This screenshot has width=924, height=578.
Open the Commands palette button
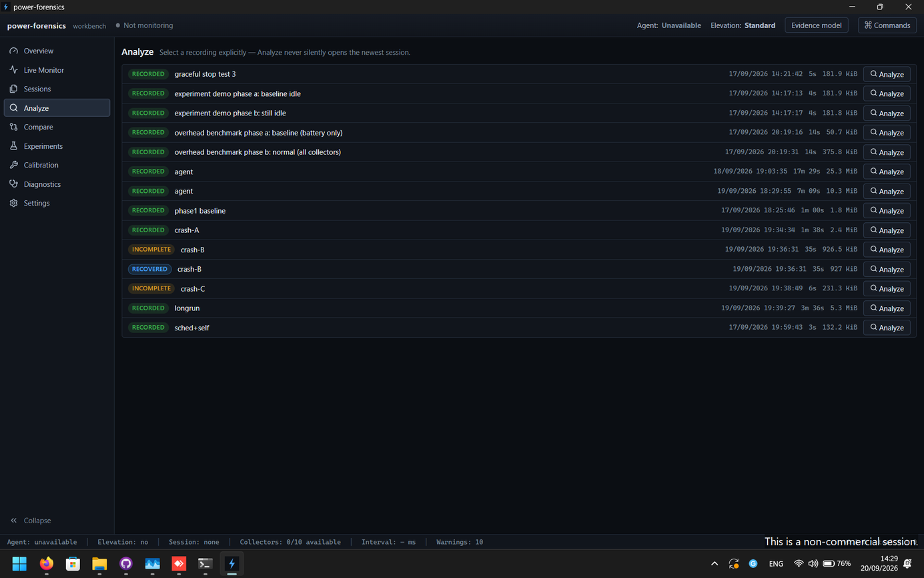click(x=887, y=25)
